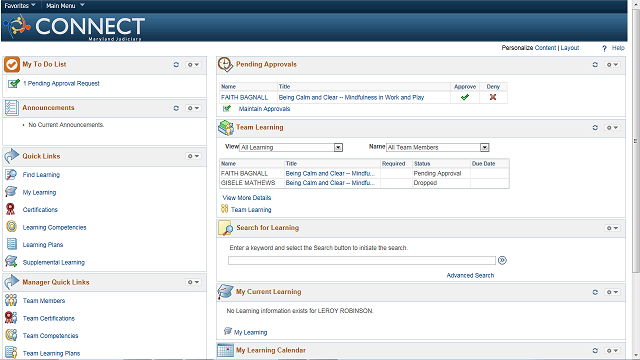Click the Find Learning magnifier icon

click(x=11, y=174)
